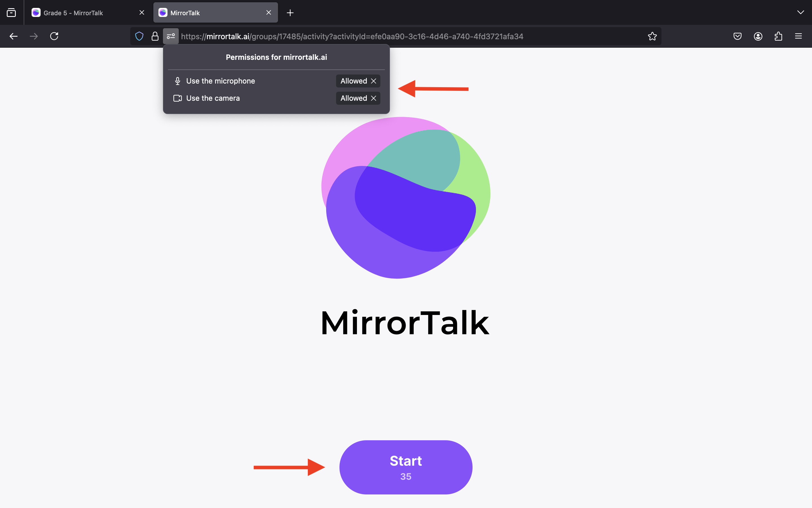View site security padlock info
Viewport: 812px width, 508px height.
click(x=155, y=36)
